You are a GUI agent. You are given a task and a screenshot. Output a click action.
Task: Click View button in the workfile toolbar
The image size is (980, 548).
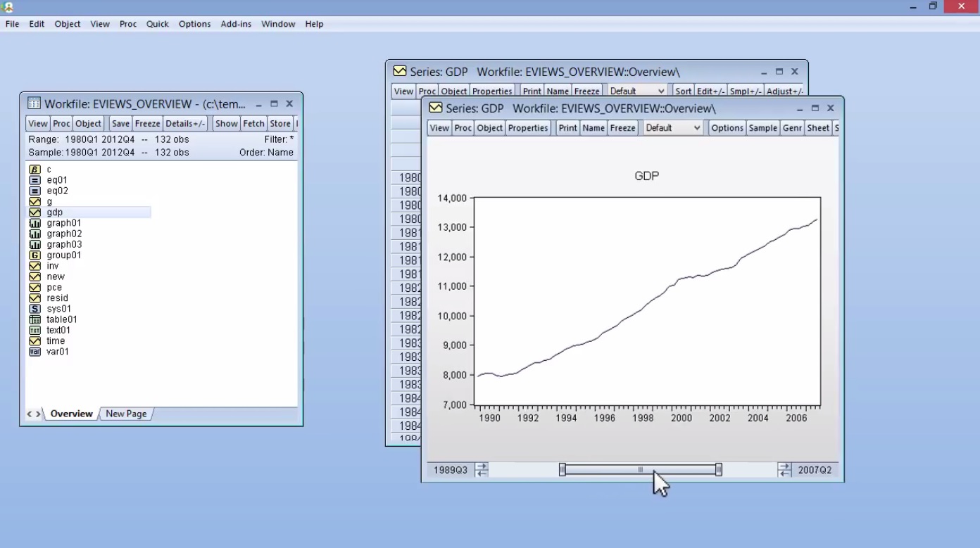point(38,124)
